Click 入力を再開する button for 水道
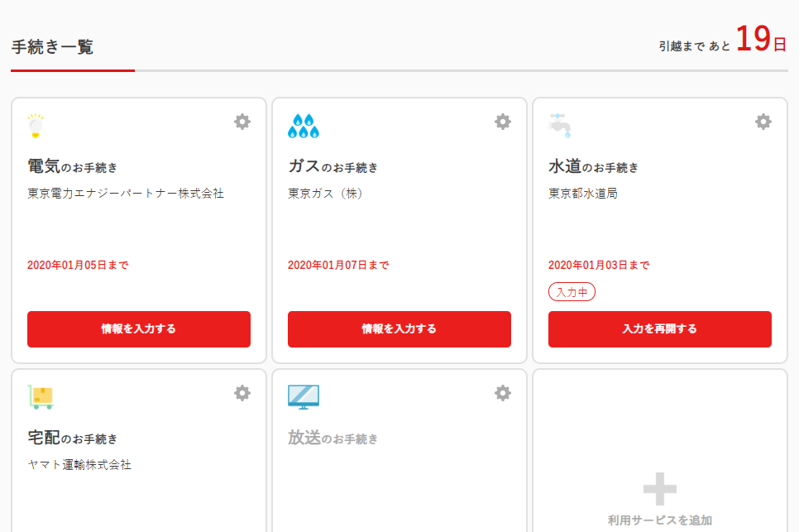799x532 pixels. [x=660, y=329]
